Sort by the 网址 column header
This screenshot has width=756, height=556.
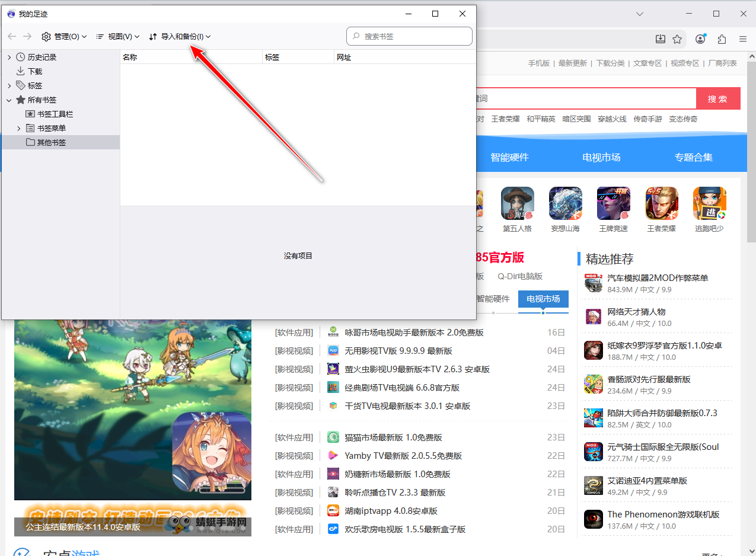(405, 57)
